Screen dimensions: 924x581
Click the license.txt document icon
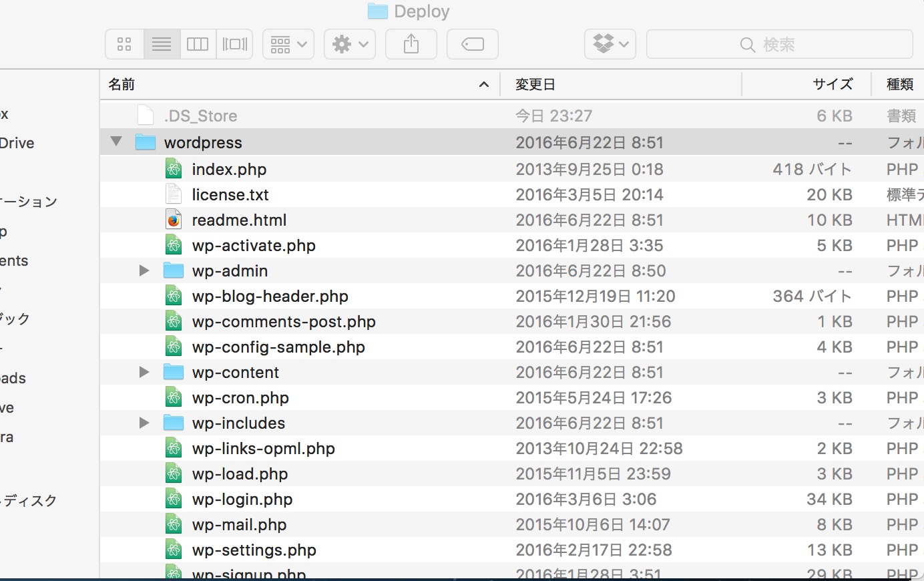pyautogui.click(x=174, y=194)
